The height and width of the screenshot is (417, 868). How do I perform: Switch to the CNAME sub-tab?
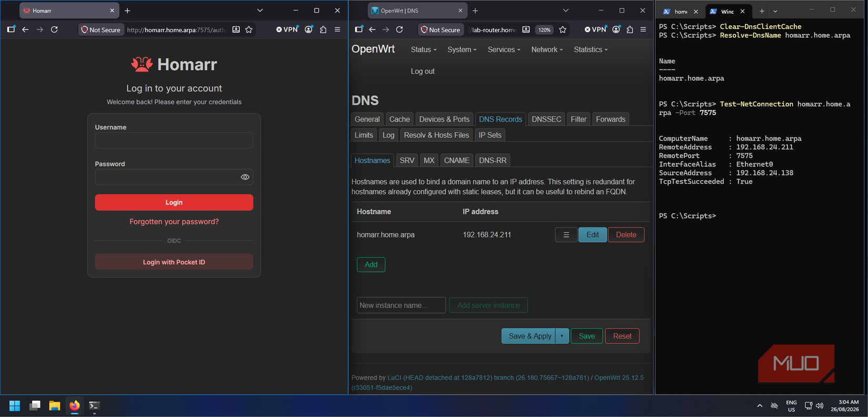click(456, 160)
